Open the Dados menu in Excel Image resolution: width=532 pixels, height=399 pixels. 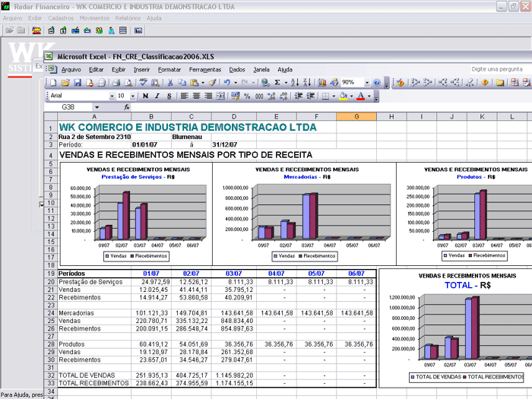pos(237,69)
